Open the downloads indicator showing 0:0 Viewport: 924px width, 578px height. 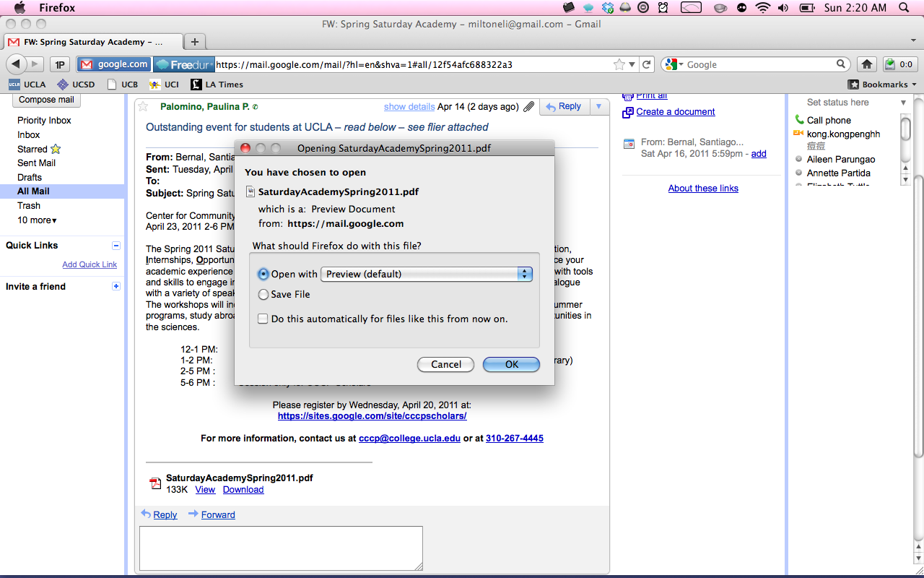[x=899, y=64]
